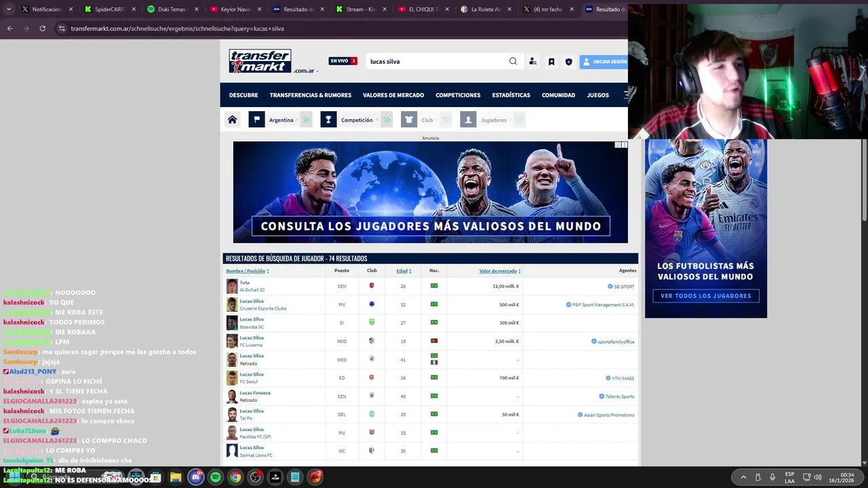868x488 pixels.
Task: Open Tuta player link
Action: click(x=244, y=283)
